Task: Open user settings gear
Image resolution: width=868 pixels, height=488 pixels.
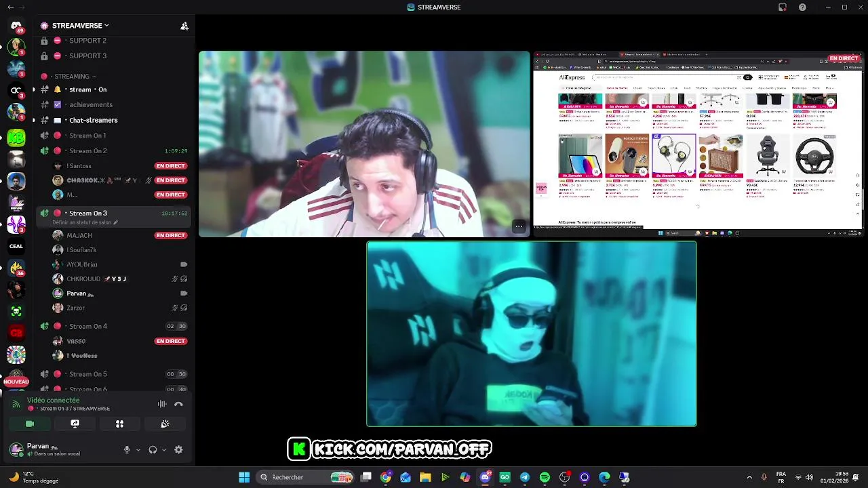Action: tap(178, 449)
